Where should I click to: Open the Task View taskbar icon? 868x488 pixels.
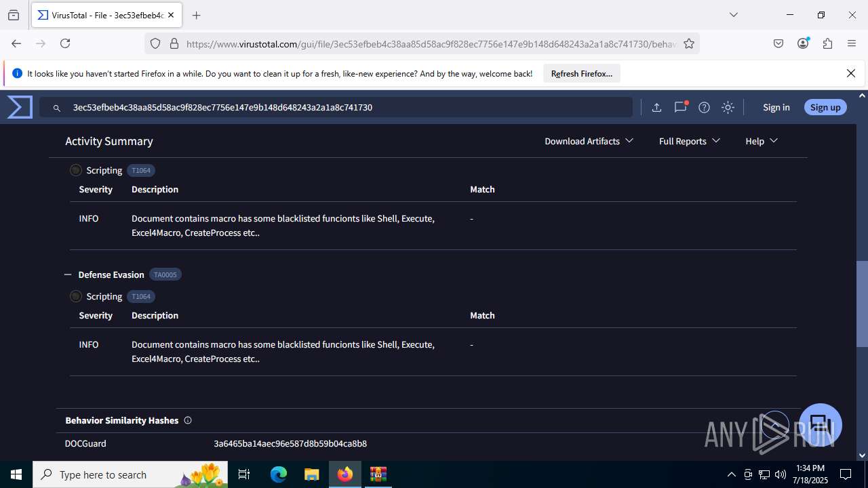pos(244,474)
